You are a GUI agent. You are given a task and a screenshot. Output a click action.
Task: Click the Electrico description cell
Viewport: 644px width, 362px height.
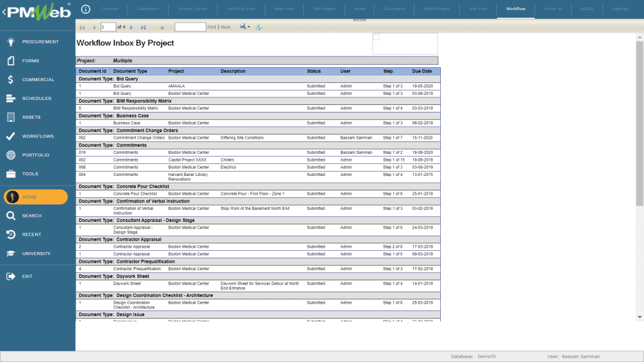click(228, 167)
